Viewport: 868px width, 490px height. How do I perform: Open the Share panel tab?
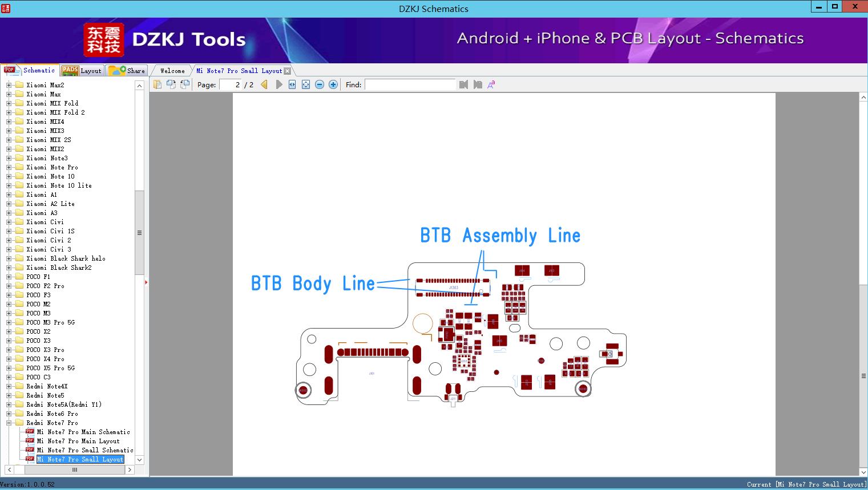pyautogui.click(x=127, y=71)
